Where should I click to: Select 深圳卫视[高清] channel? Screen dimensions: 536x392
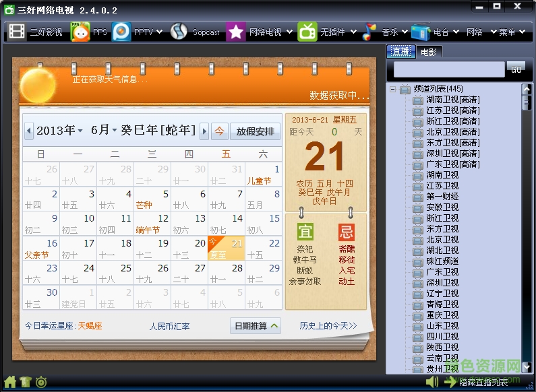(453, 154)
